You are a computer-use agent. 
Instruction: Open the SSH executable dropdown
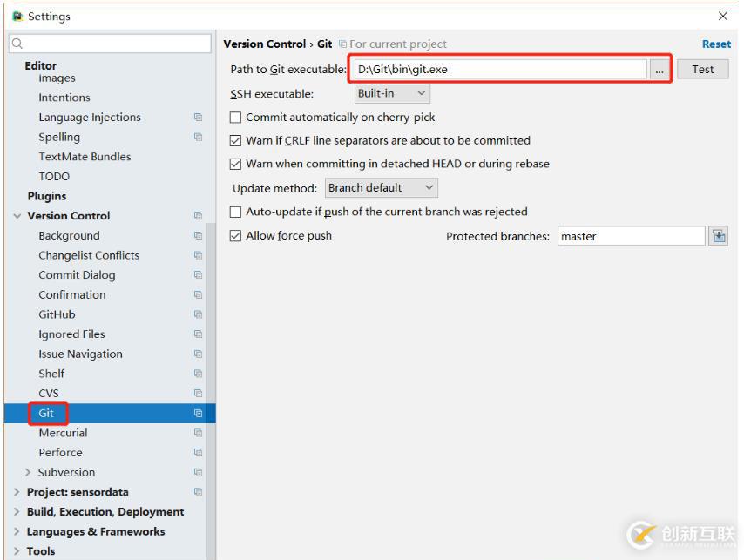coord(392,93)
